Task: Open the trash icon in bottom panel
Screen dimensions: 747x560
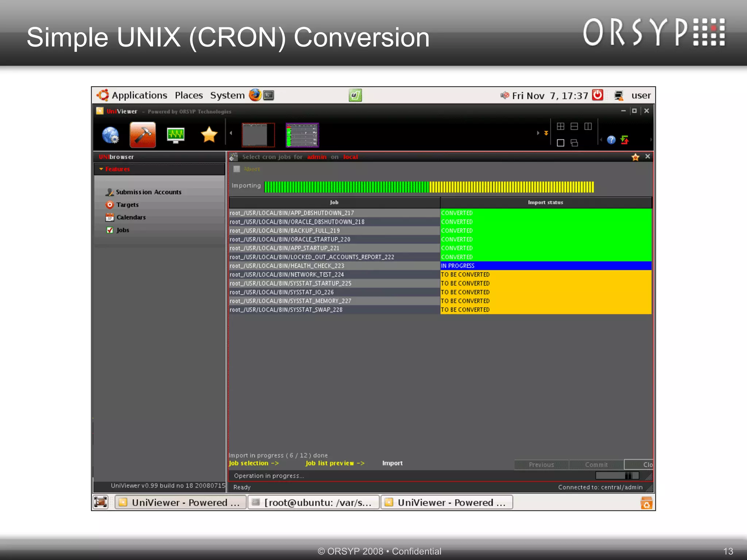Action: pos(646,503)
